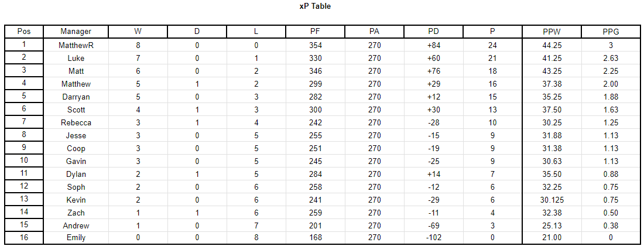This screenshot has height=246, width=644.
Task: Click the PPW column header
Action: (551, 32)
